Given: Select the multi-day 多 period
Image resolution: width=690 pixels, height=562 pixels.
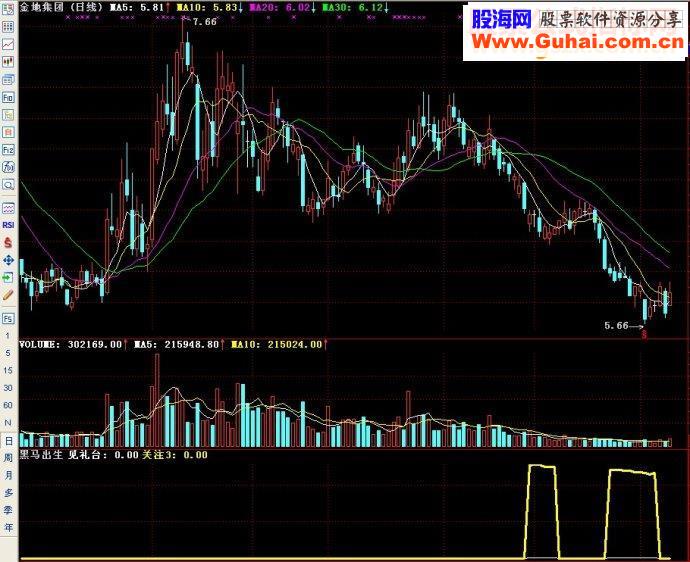Looking at the screenshot, I should [8, 493].
